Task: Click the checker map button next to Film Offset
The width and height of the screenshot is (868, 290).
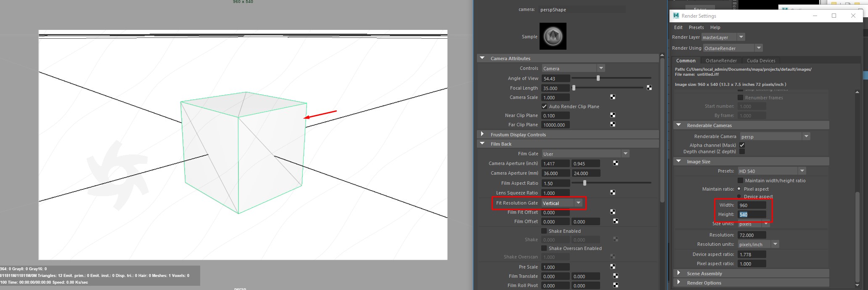Action: 616,221
